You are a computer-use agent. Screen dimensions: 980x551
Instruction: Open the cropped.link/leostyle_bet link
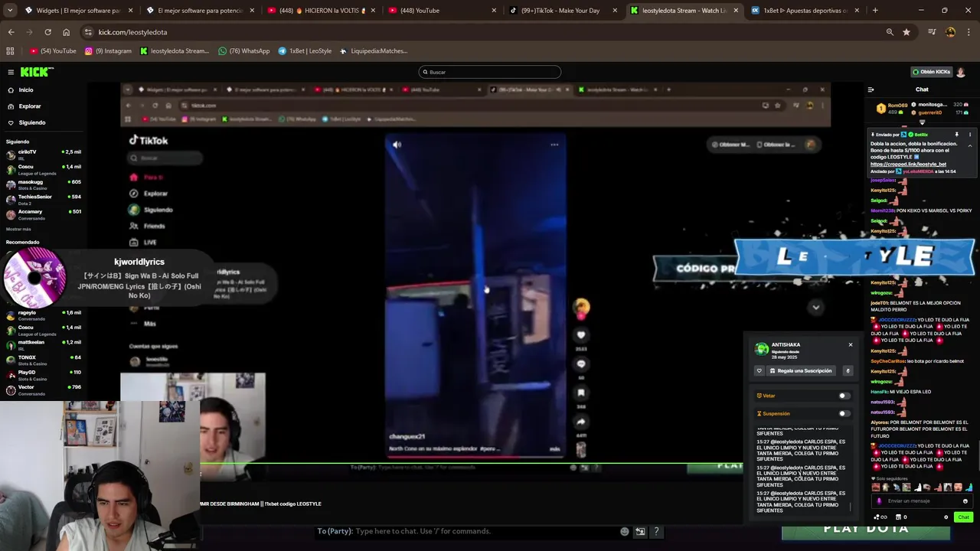tap(908, 164)
